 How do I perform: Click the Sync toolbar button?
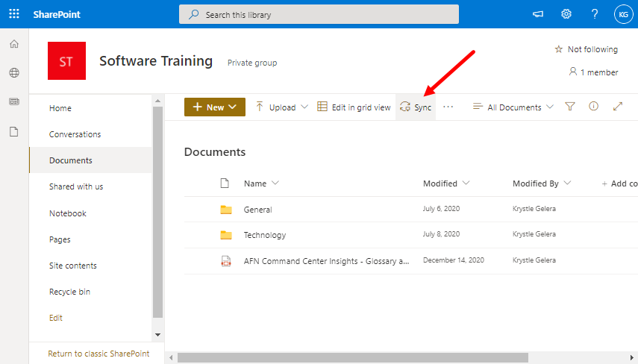point(416,107)
